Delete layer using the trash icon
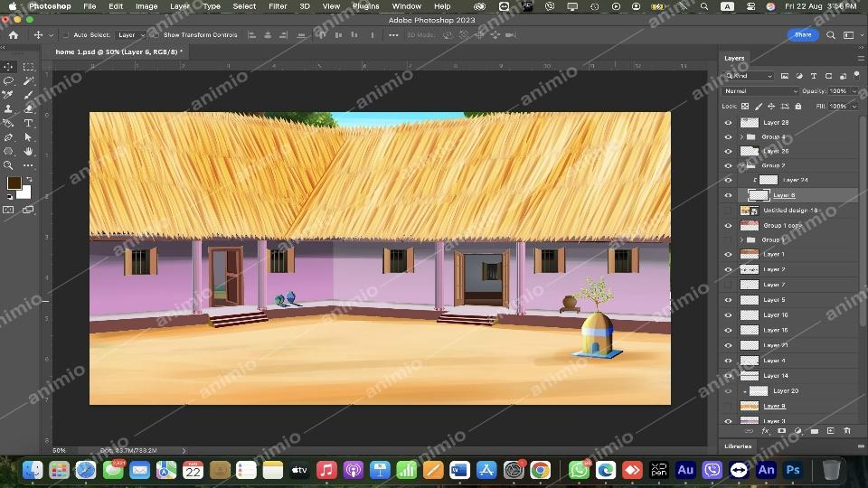 pos(847,431)
